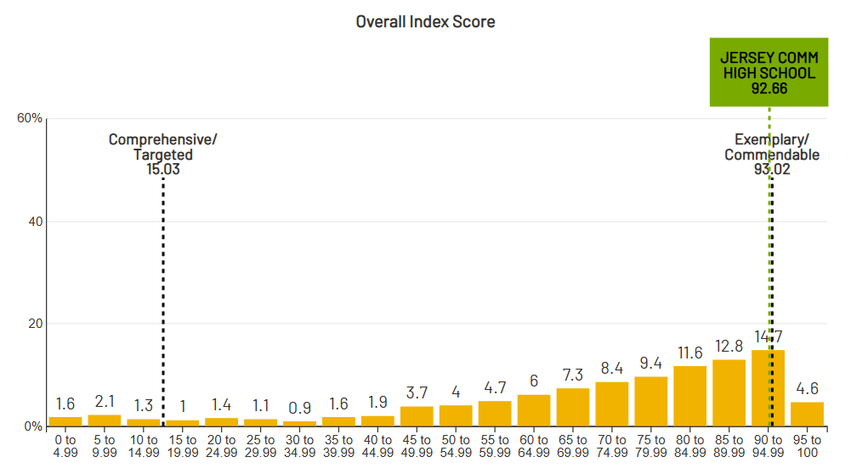Click the black dotted line under Comprehensive/Targeted
This screenshot has width=868, height=474.
[x=162, y=297]
